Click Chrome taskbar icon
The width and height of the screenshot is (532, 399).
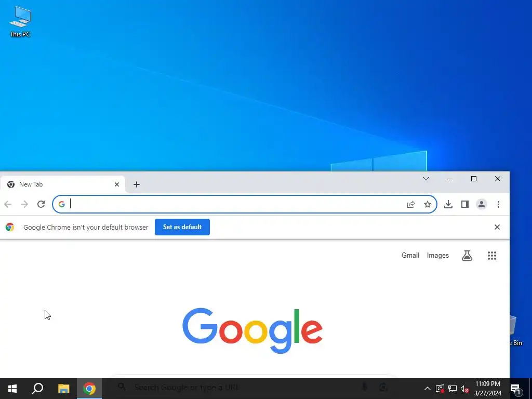pos(89,389)
